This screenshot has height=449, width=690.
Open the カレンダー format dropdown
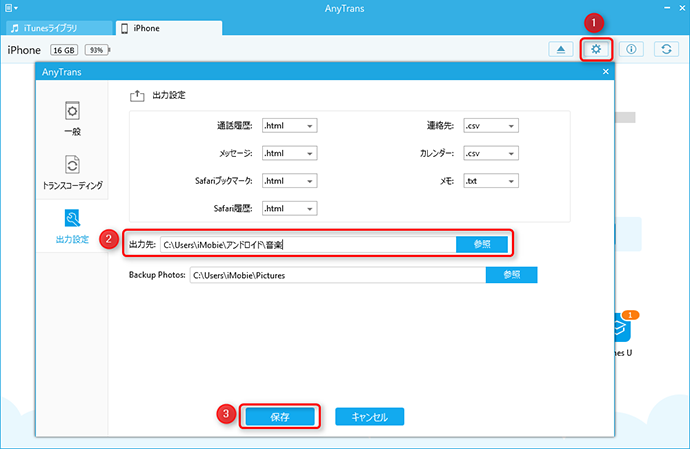point(491,153)
